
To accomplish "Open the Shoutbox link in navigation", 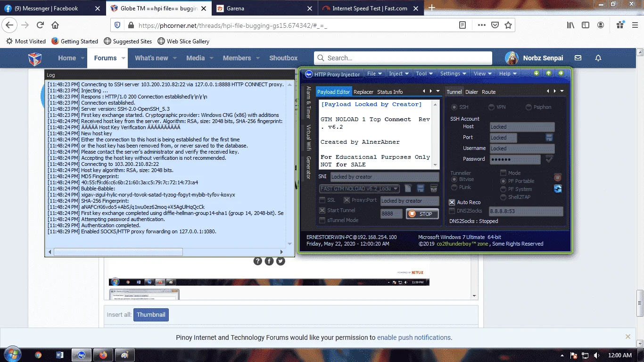I will click(x=283, y=58).
